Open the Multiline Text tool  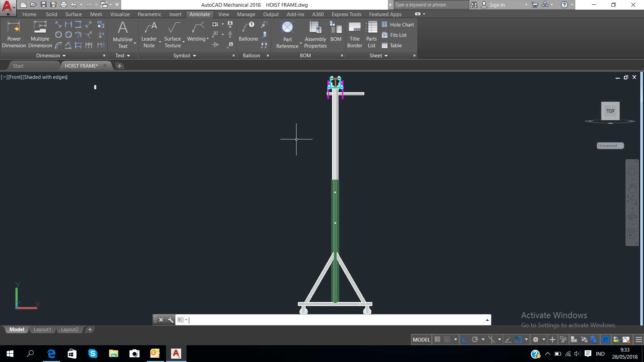click(x=123, y=35)
